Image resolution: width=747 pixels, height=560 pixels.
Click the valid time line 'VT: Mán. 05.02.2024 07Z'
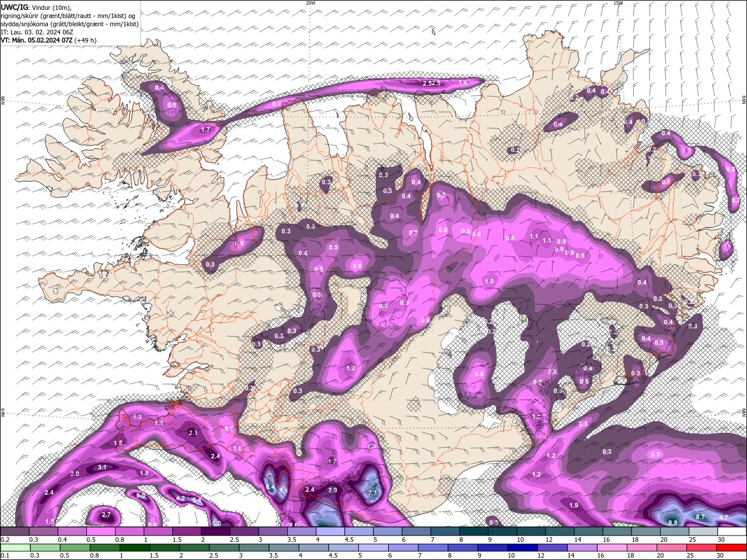(37, 40)
